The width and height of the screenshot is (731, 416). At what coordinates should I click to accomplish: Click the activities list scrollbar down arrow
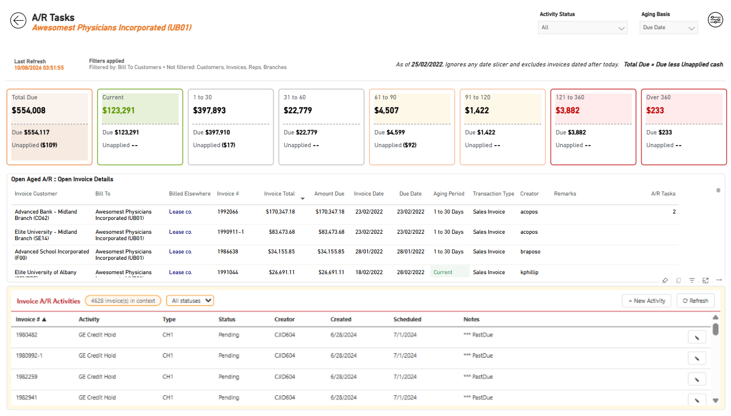point(716,400)
